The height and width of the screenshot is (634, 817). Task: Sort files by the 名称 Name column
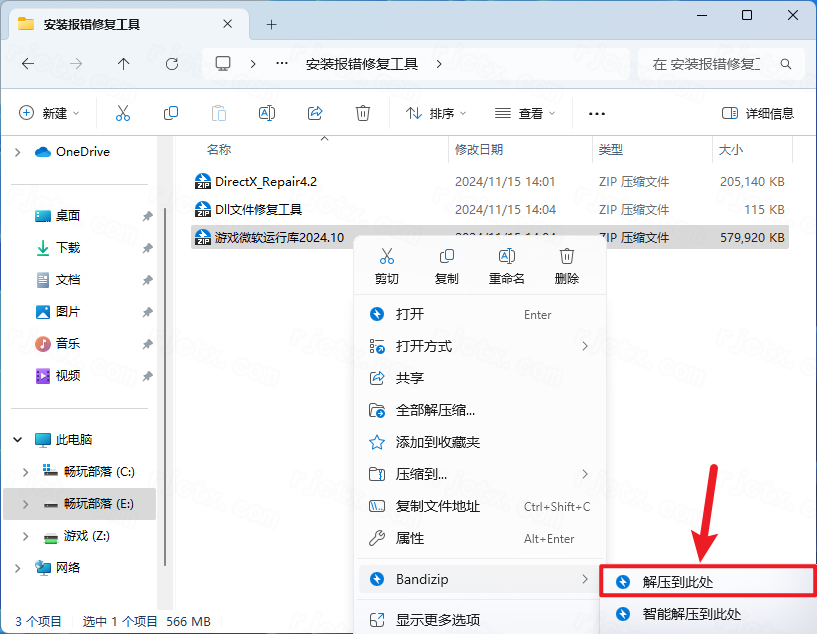tap(219, 150)
